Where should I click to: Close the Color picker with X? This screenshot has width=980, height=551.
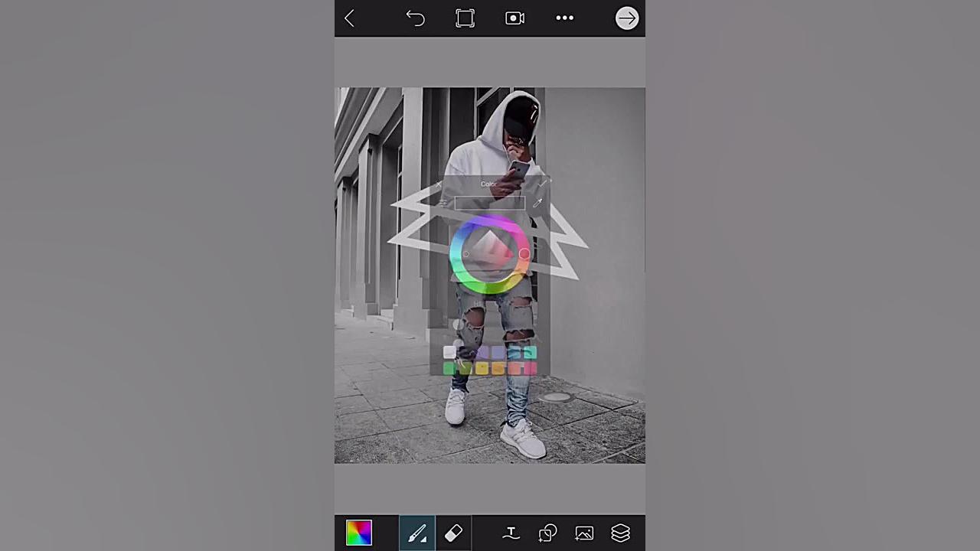(x=438, y=184)
